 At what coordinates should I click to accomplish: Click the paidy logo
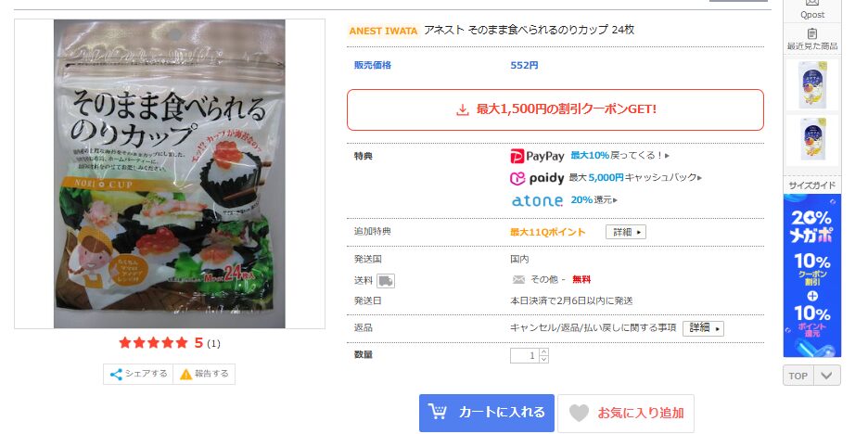coord(537,178)
